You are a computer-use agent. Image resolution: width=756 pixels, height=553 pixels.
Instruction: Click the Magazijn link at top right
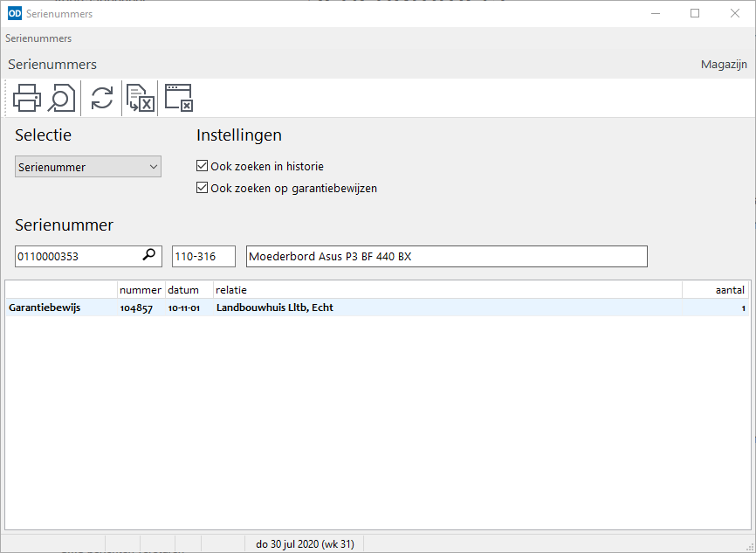point(724,65)
